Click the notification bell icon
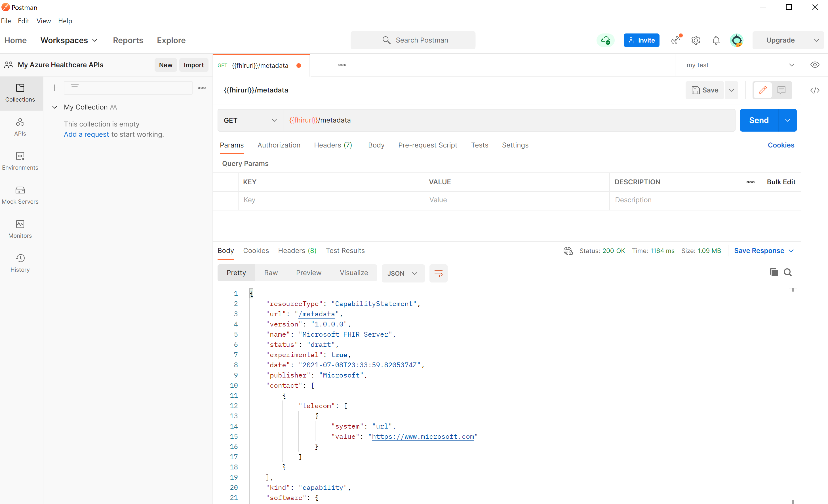Viewport: 828px width, 504px height. (716, 40)
